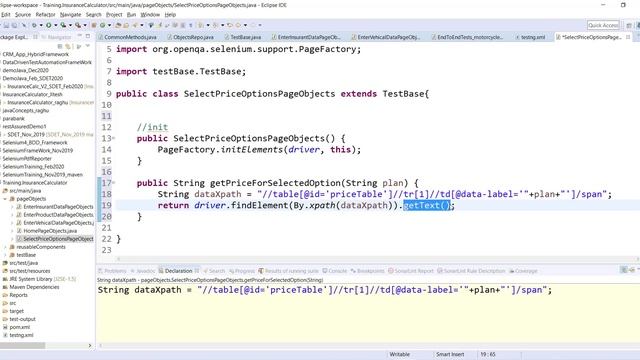Collapse method at line 17 fold marker

[114, 183]
